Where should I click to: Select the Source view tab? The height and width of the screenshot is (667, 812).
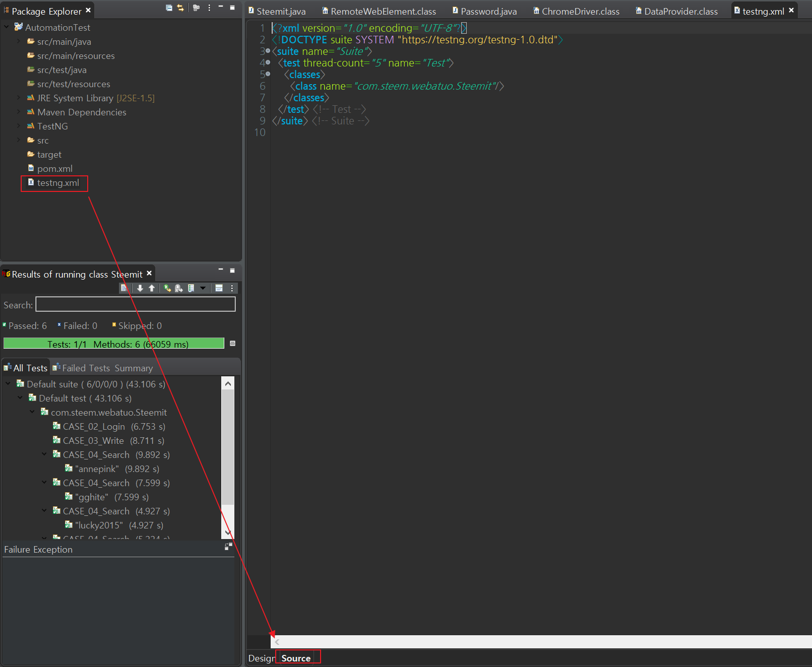(296, 658)
